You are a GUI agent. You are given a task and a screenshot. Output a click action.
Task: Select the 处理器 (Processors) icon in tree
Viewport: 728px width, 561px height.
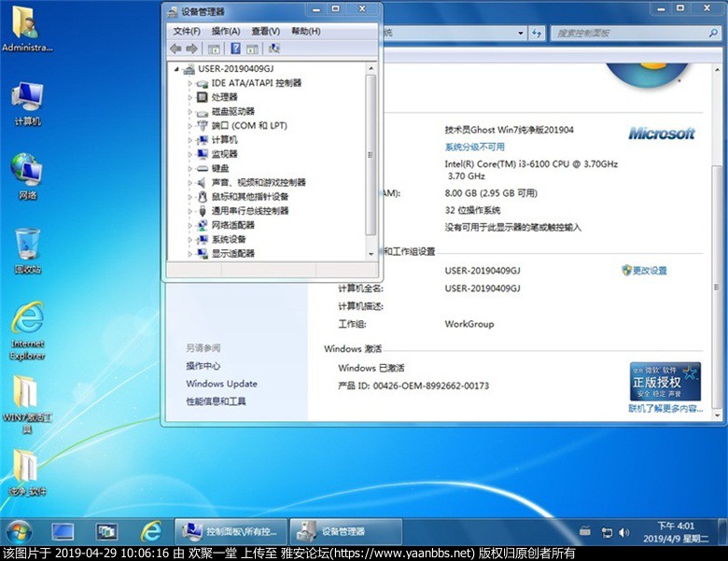point(202,97)
